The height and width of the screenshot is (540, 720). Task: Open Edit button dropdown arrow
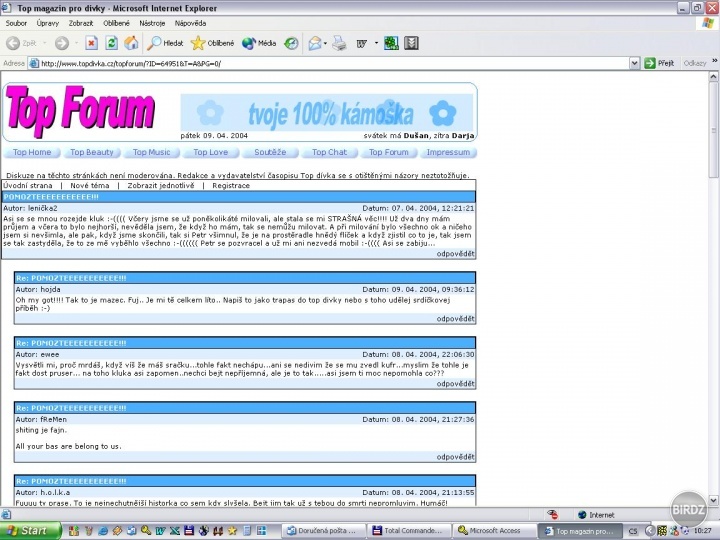coord(376,43)
